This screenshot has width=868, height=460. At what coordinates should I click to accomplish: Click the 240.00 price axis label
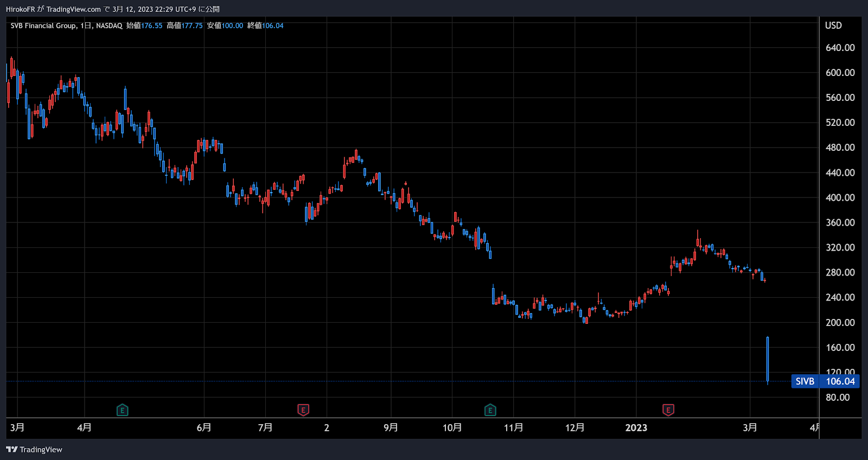tap(840, 297)
